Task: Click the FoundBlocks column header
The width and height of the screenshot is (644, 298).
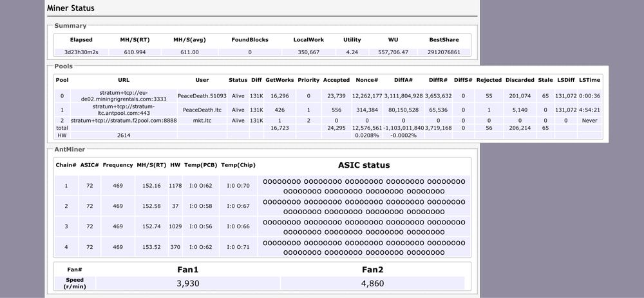Action: (250, 40)
